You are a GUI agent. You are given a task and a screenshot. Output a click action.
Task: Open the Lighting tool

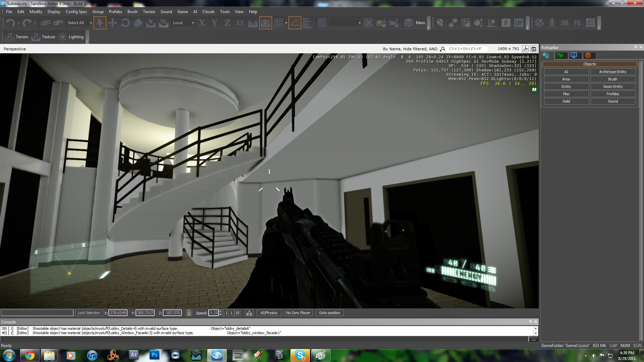click(71, 37)
